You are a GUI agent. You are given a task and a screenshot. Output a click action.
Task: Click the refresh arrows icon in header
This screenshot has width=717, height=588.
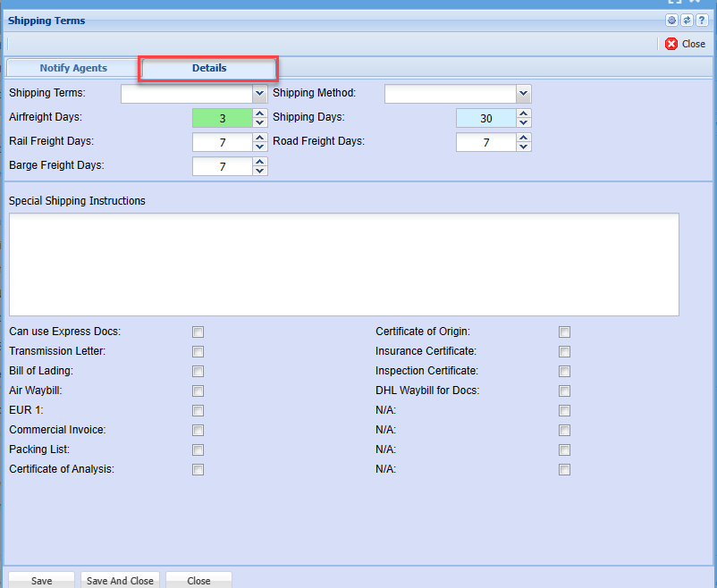[x=687, y=21]
